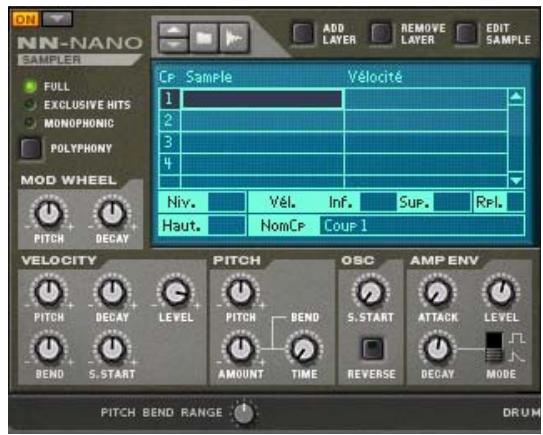Select previous patch with up arrow

173,30
